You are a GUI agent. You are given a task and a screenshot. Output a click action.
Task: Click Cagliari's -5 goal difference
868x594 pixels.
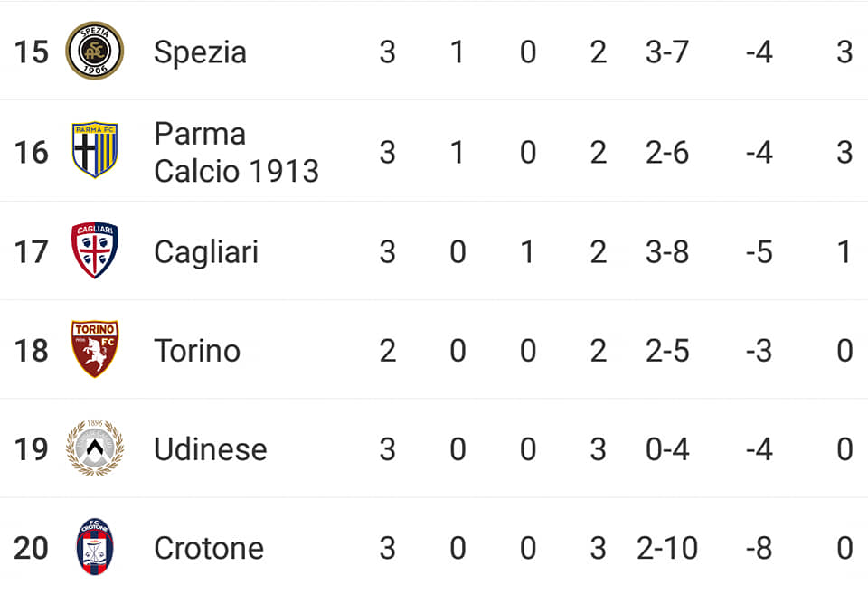(759, 252)
